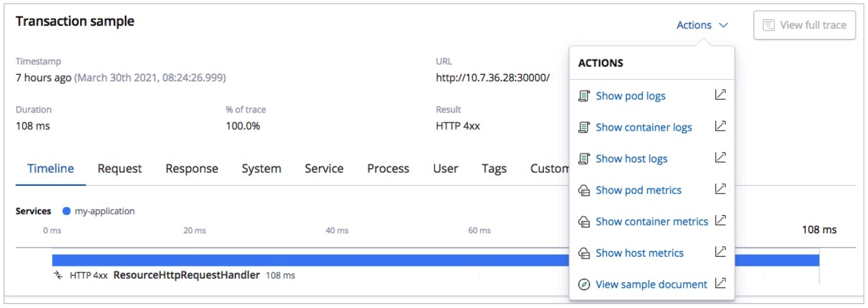868x308 pixels.
Task: Go to the Process tab
Action: (388, 168)
